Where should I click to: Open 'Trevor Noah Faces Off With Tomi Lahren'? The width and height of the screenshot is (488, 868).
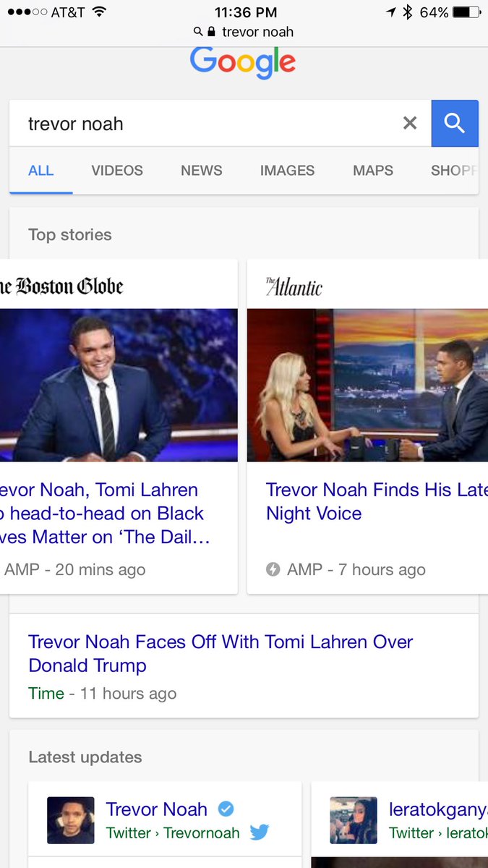221,653
